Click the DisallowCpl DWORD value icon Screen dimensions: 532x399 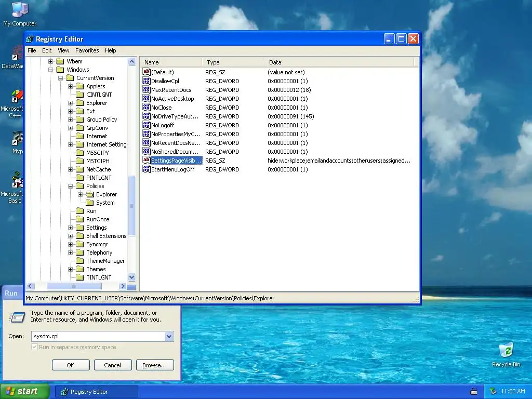point(146,81)
